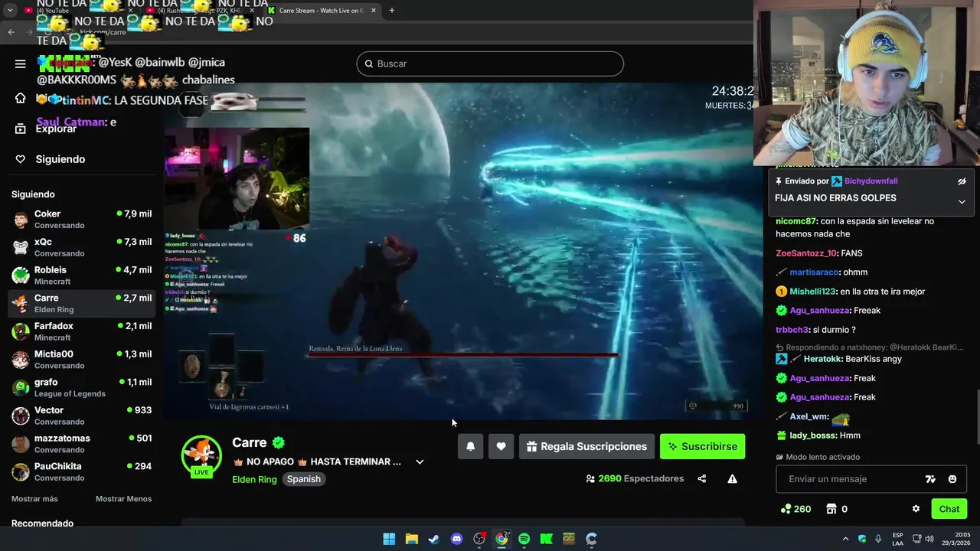This screenshot has height=551, width=980.
Task: Click the Carre channel name heading
Action: (x=250, y=442)
